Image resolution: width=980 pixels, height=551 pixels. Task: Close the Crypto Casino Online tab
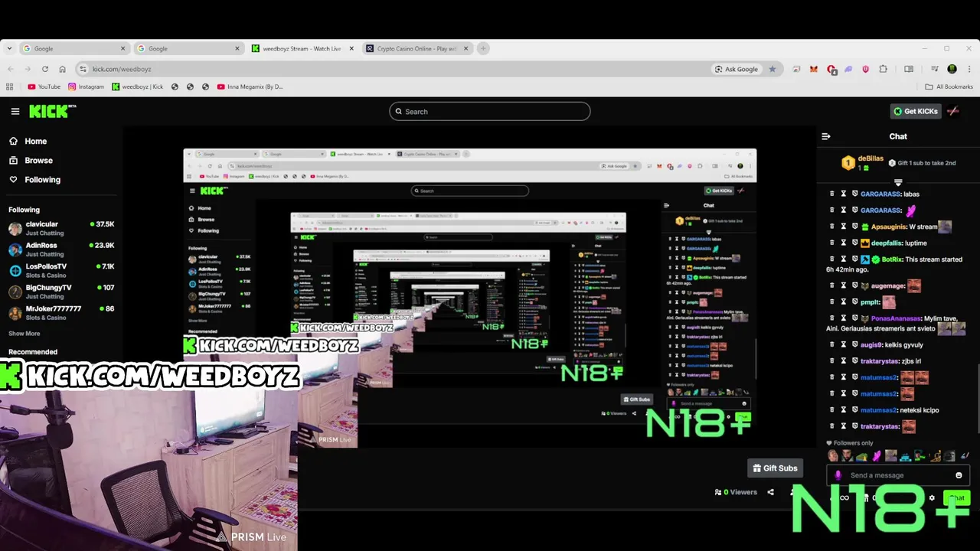[466, 48]
